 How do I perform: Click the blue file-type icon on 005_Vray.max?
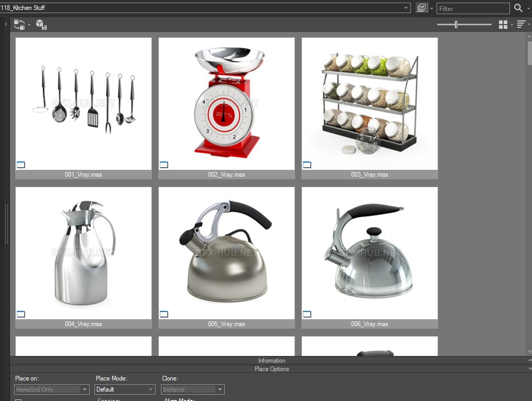164,314
